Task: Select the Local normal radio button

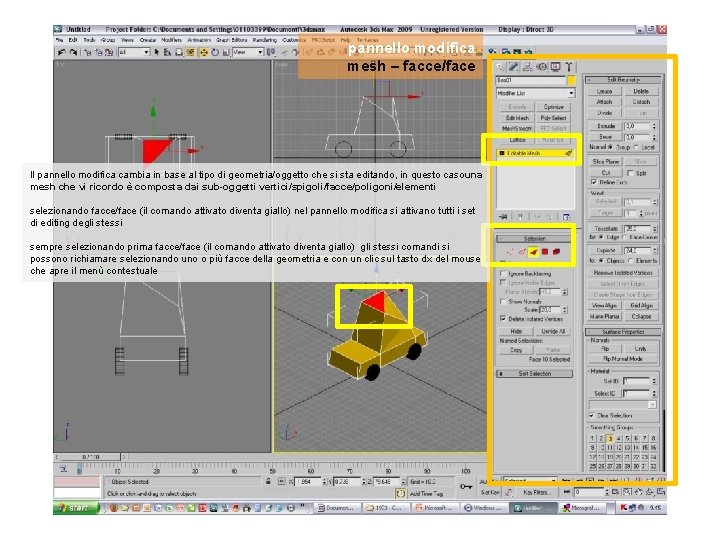Action: [636, 147]
